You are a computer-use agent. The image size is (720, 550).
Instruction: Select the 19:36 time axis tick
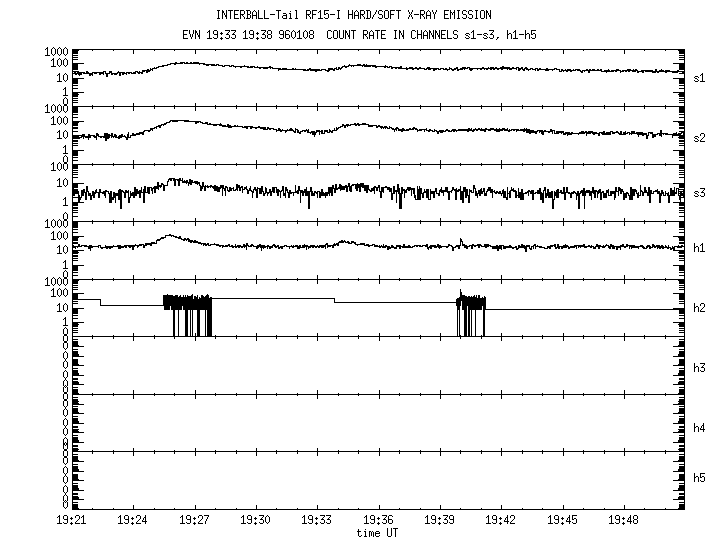tap(379, 521)
